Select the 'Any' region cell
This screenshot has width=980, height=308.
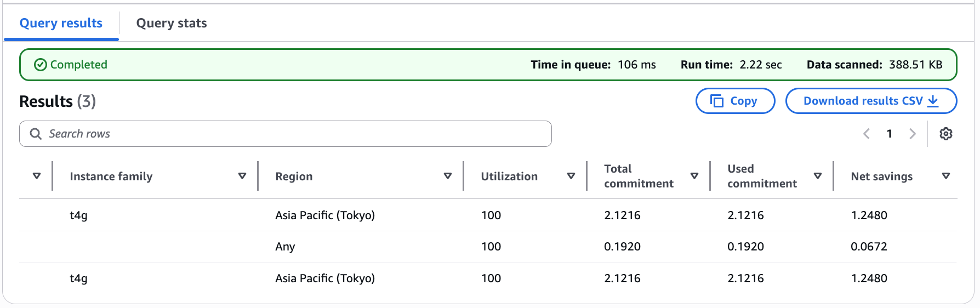(x=285, y=247)
